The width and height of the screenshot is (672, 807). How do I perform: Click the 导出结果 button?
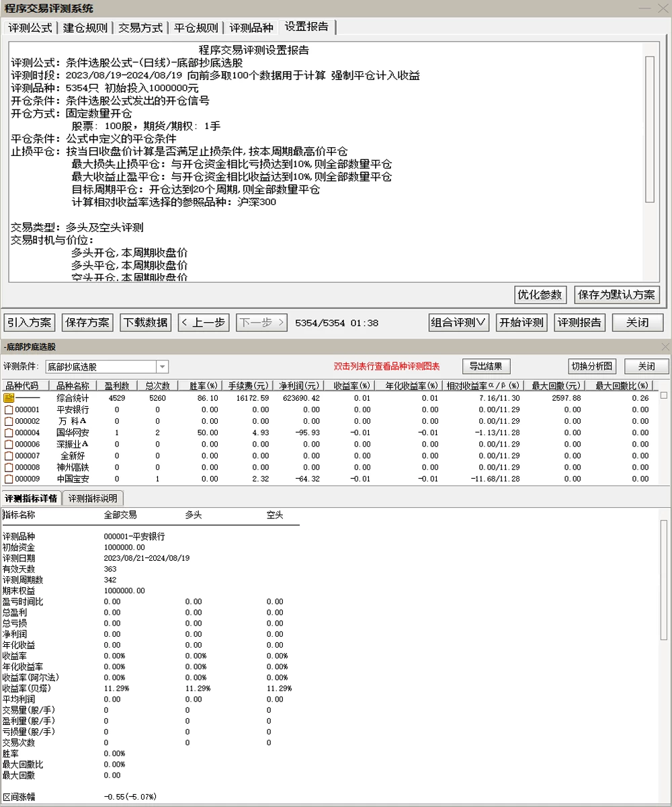point(487,367)
